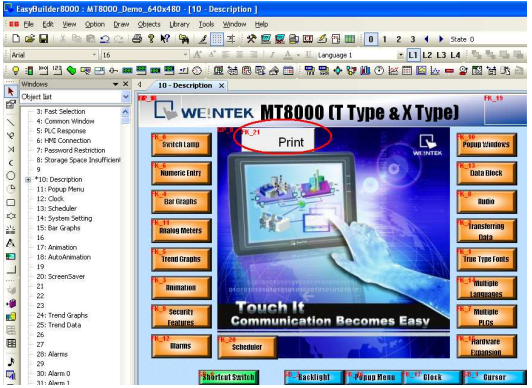This screenshot has width=532, height=388.
Task: Open the File menu
Action: (x=28, y=24)
